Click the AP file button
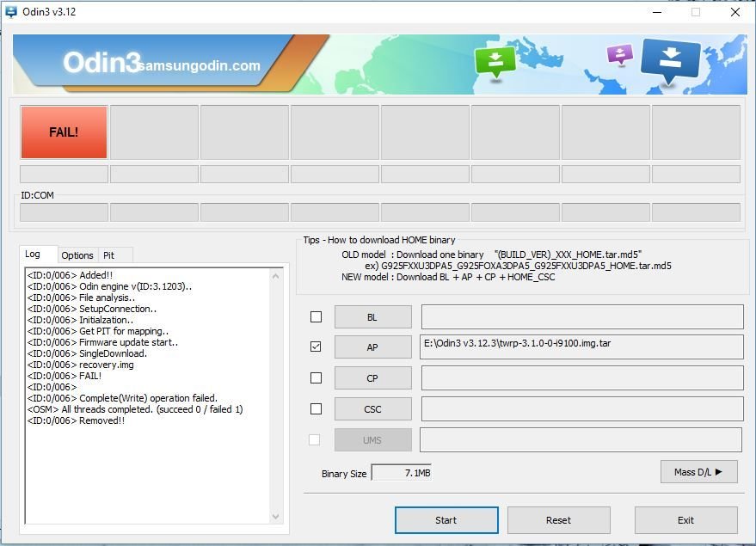 tap(372, 347)
